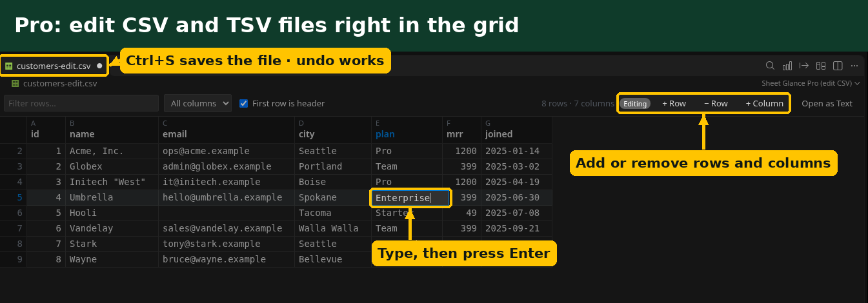Click the hello@umbrella.example email cell
This screenshot has height=303, width=868.
pos(226,197)
